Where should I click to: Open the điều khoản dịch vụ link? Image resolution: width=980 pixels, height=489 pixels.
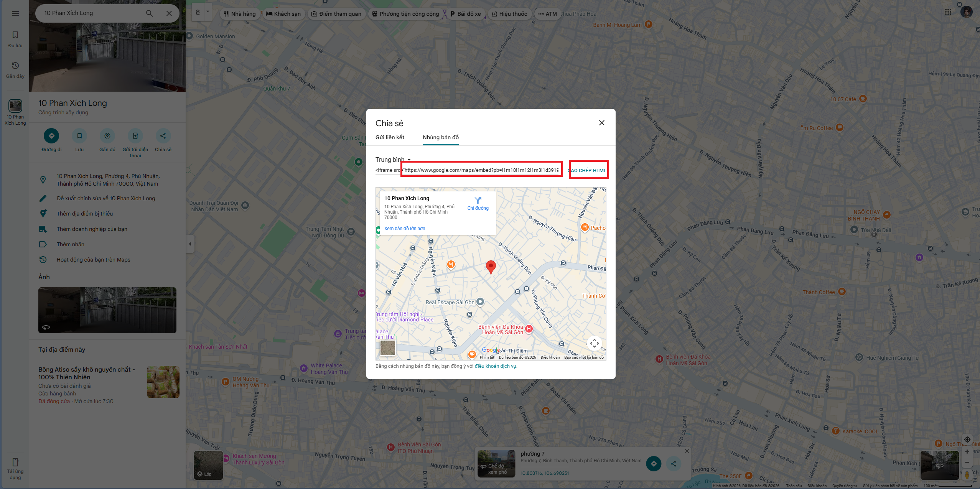tap(496, 366)
